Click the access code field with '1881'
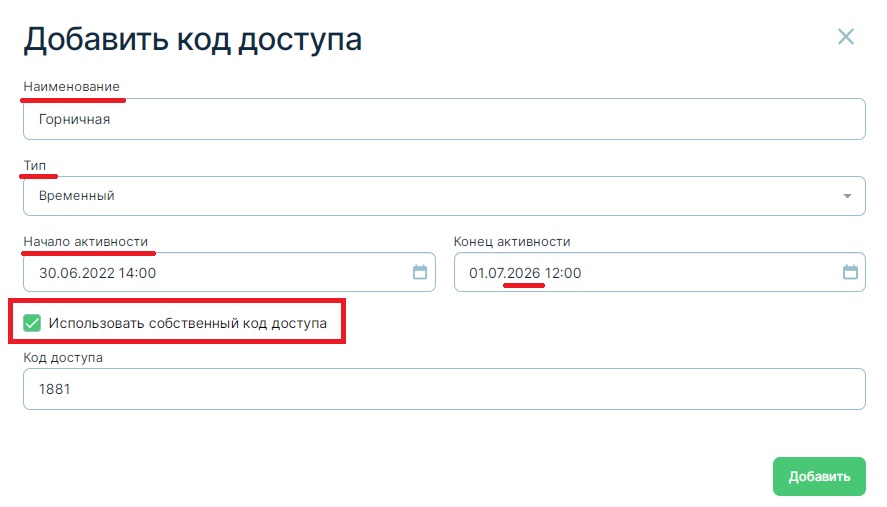This screenshot has height=507, width=887. (443, 390)
